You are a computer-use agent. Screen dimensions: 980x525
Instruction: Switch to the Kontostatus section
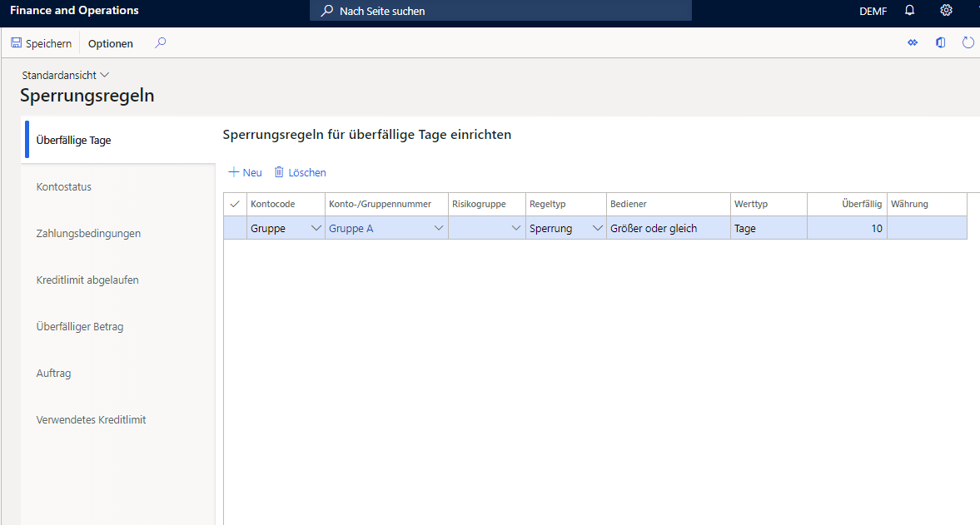(x=64, y=186)
